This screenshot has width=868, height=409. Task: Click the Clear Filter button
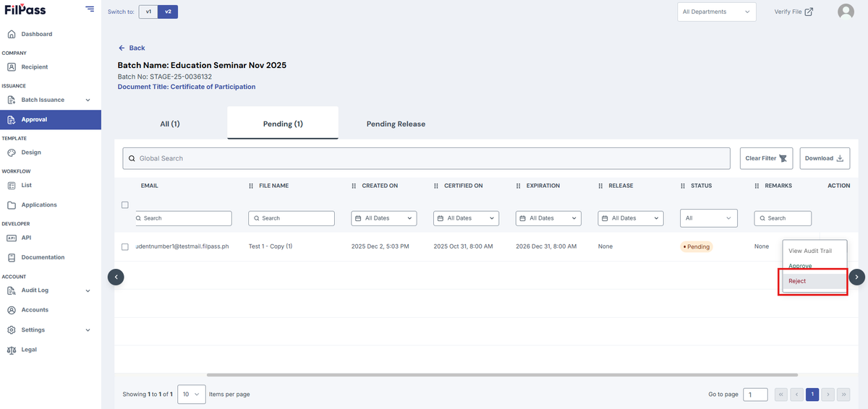[767, 158]
